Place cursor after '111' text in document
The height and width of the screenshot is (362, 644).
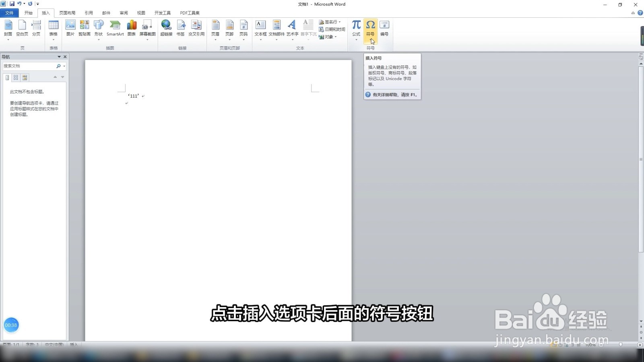click(x=140, y=96)
